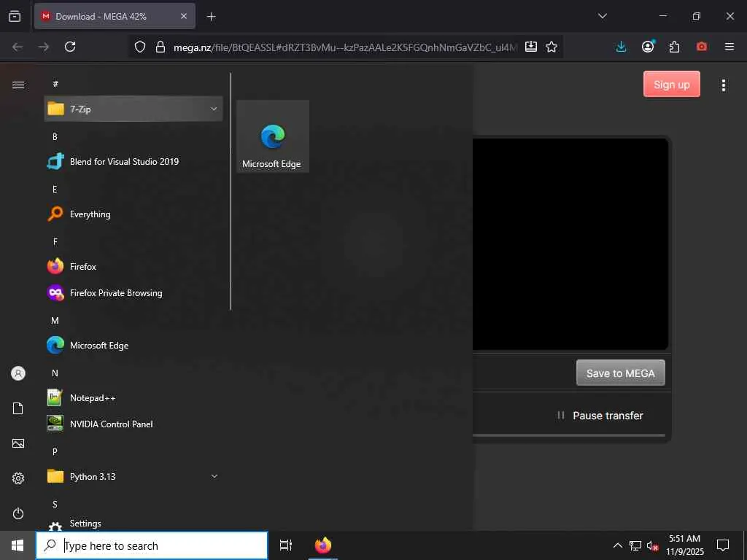Open the extensions puzzle icon

point(674,47)
